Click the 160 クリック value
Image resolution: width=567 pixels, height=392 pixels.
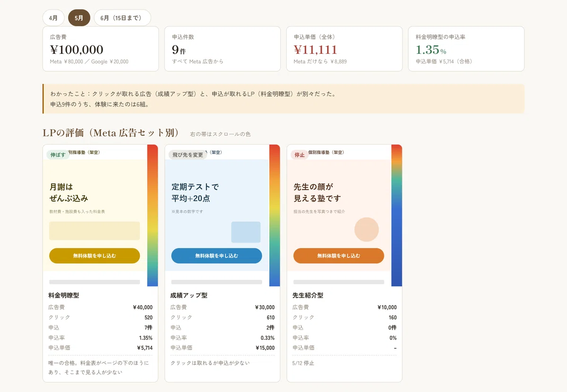point(393,317)
